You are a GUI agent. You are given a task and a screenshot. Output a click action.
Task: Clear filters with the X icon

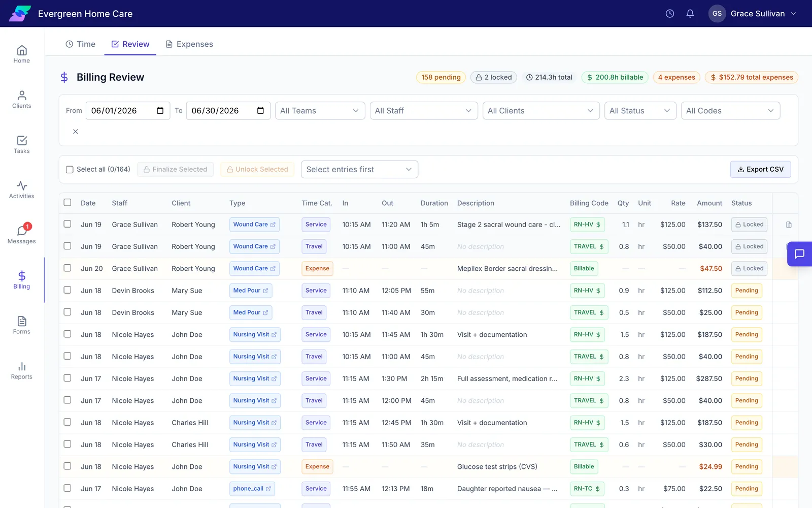[x=76, y=132]
